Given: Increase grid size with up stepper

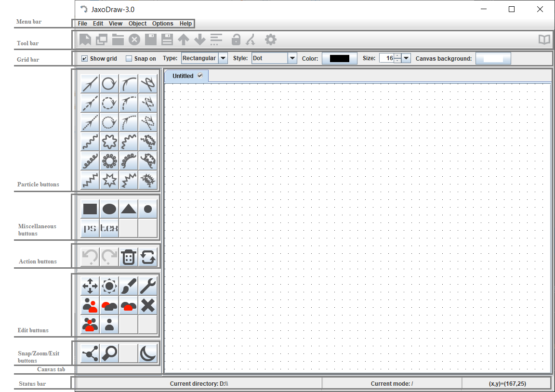Looking at the screenshot, I should click(x=397, y=55).
